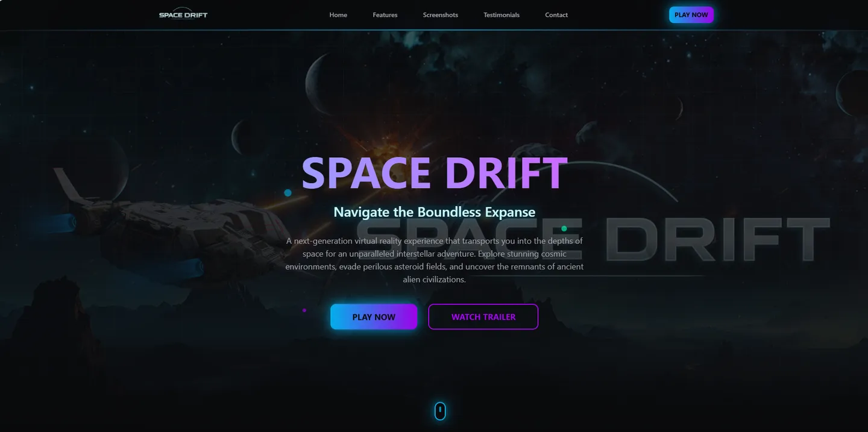
Task: Open the Watch Trailer button
Action: 483,317
